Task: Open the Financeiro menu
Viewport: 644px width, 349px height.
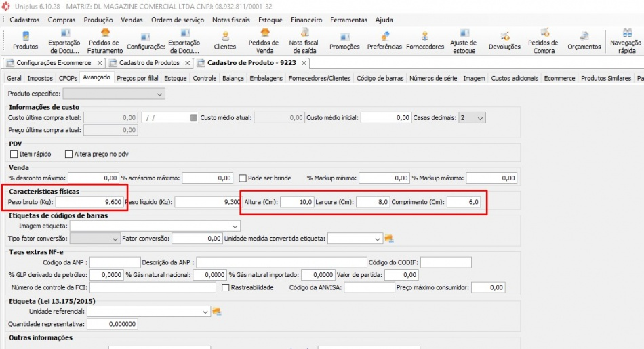Action: coord(306,20)
